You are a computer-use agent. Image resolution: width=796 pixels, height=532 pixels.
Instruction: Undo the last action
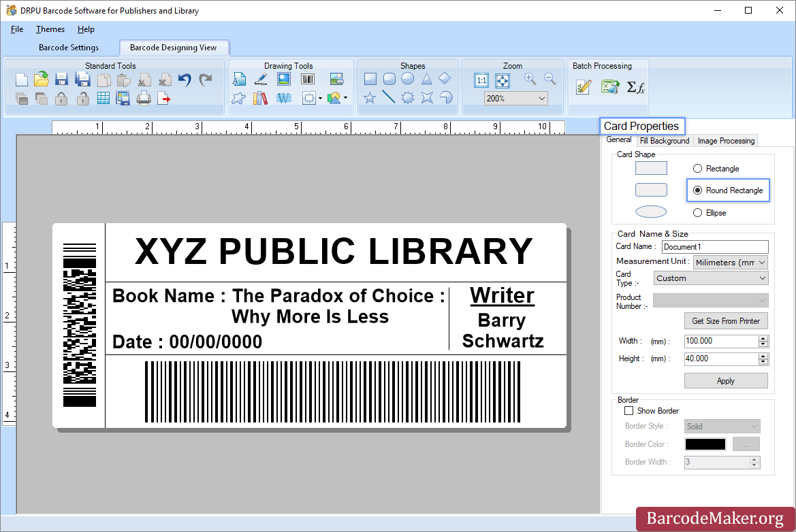pyautogui.click(x=185, y=80)
